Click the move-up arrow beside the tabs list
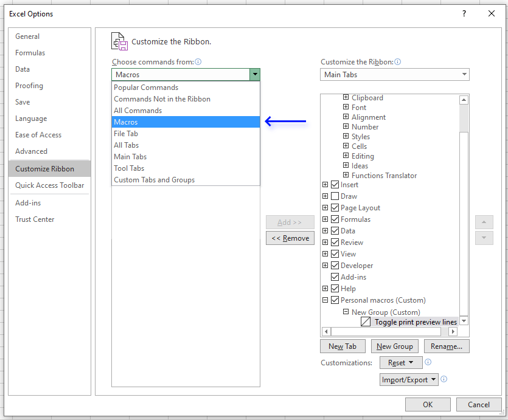 coord(484,222)
